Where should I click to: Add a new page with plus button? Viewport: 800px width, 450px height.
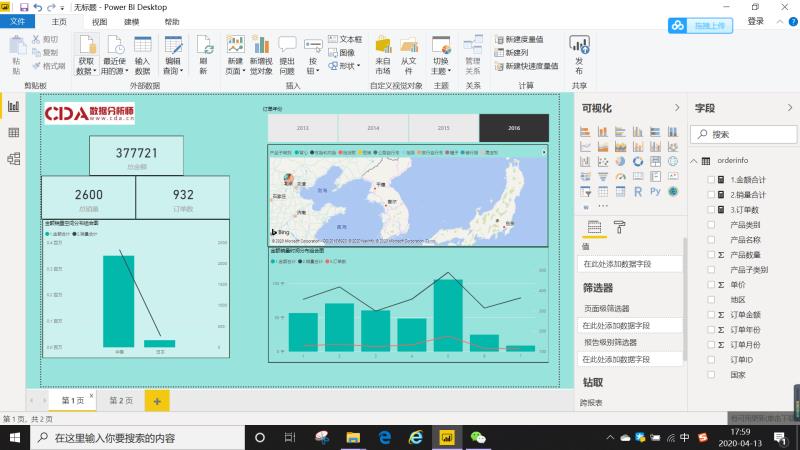point(157,401)
